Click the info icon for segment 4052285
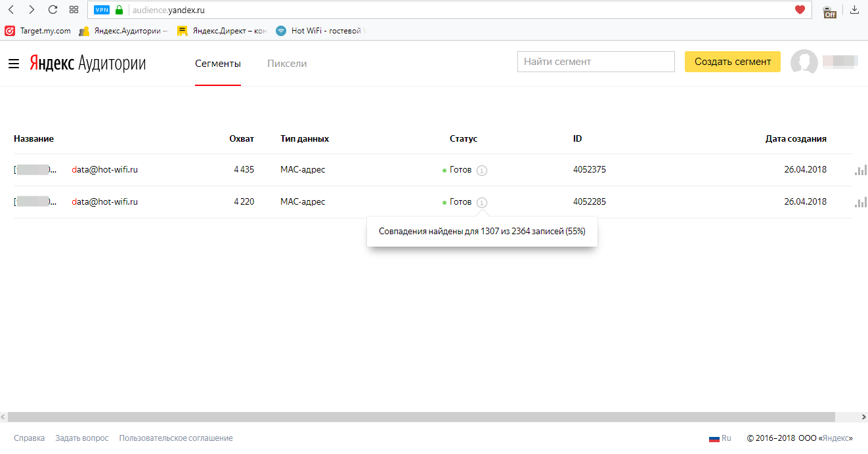868x454 pixels. 482,203
